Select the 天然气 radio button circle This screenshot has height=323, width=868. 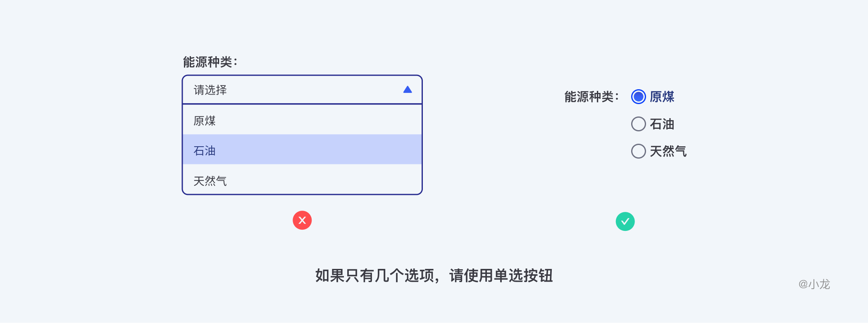pos(638,151)
